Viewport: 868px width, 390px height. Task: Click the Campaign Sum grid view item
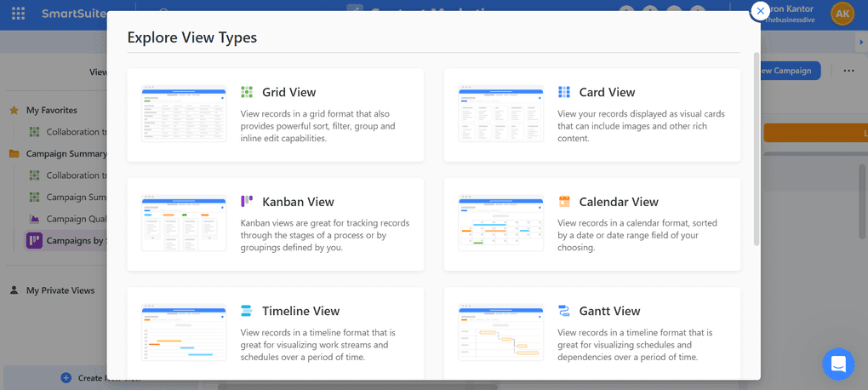77,198
